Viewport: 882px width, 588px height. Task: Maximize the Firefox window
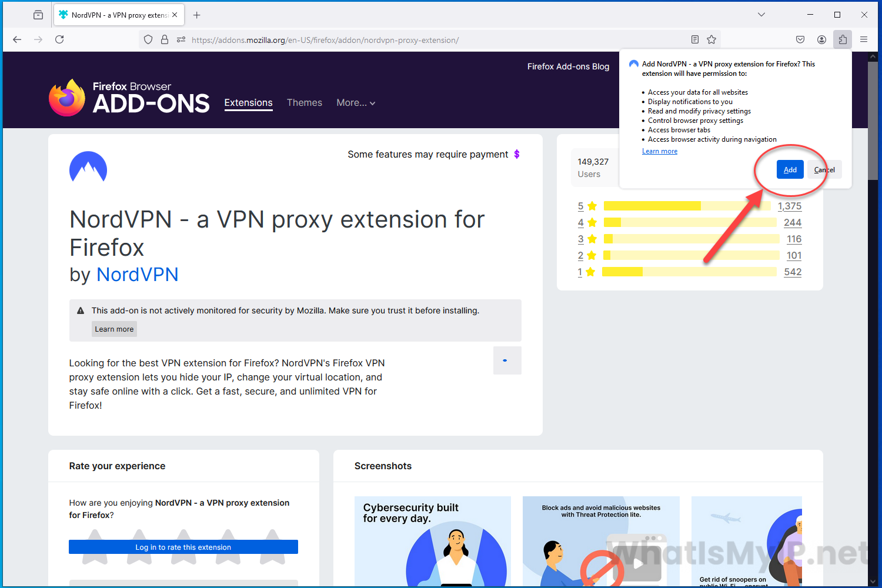(x=837, y=15)
